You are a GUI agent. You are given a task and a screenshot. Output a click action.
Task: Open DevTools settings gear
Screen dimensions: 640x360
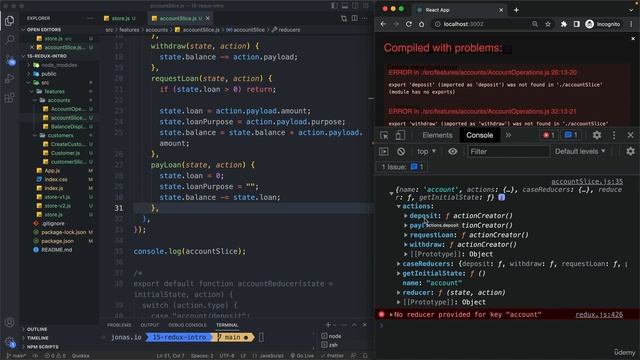[597, 135]
